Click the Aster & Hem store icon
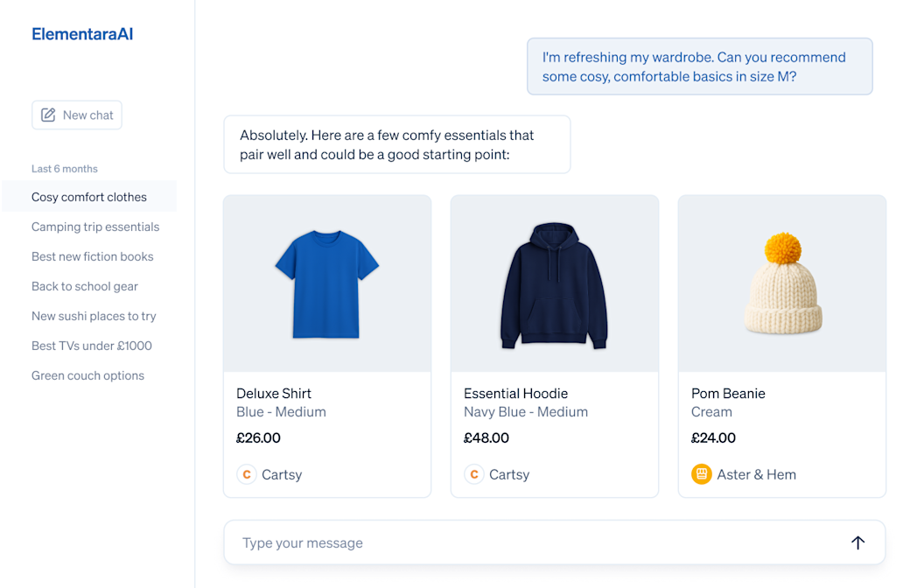This screenshot has height=588, width=910. [702, 474]
